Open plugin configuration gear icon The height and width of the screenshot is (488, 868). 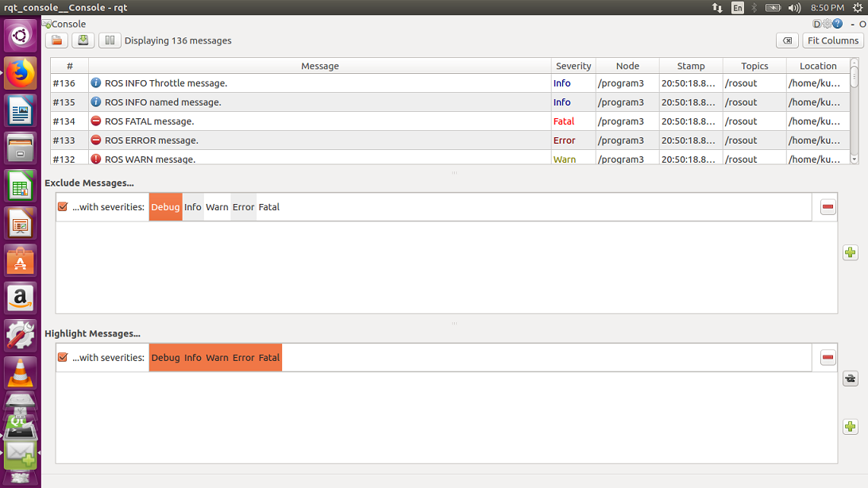[x=827, y=24]
